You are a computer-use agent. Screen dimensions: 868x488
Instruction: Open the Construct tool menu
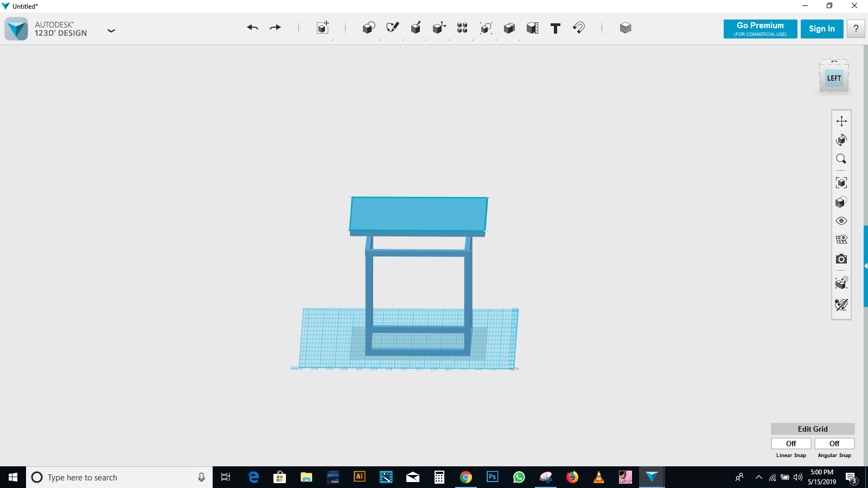point(416,28)
